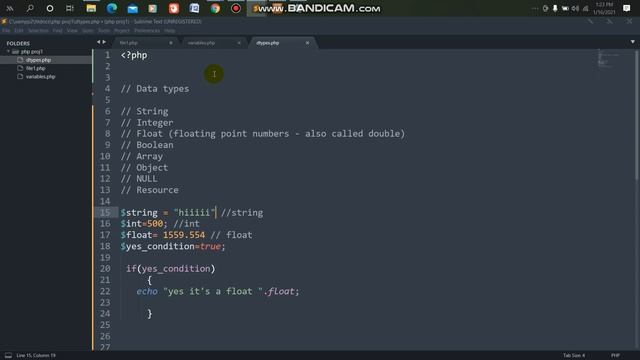The image size is (640, 360).
Task: Close the variables.php tab
Action: pos(239,43)
